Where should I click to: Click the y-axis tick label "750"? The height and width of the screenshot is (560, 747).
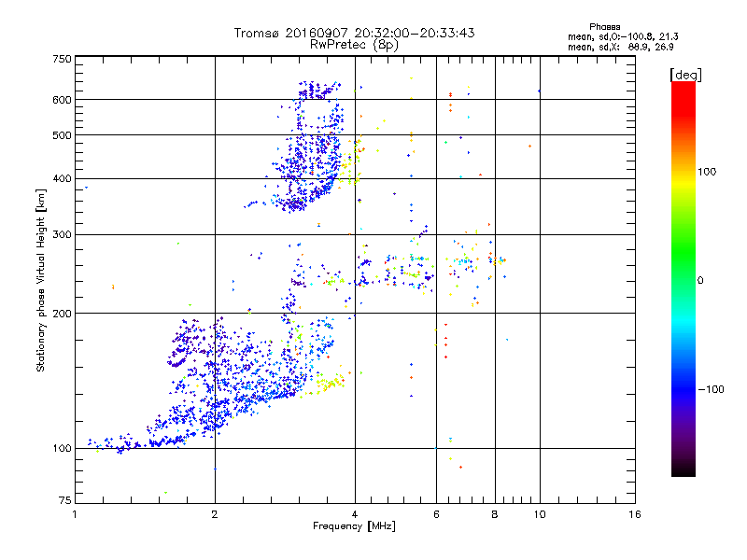tap(63, 59)
